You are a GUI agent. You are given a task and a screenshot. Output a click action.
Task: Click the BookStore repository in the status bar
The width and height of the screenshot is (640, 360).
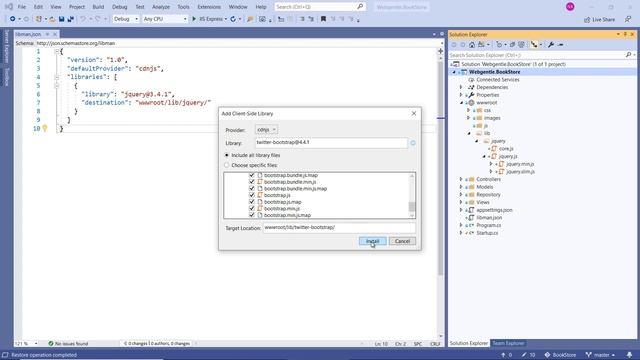pos(560,355)
